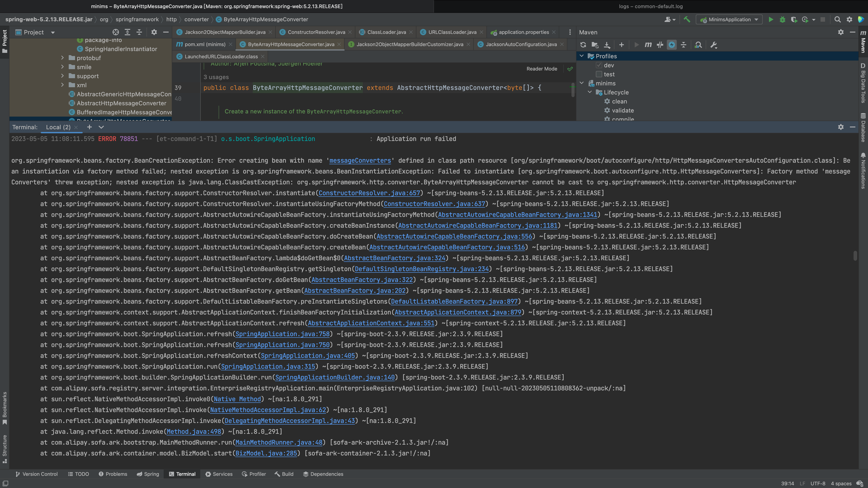Click the messageConverters link in error
Screen dimensions: 868x488
pos(360,161)
